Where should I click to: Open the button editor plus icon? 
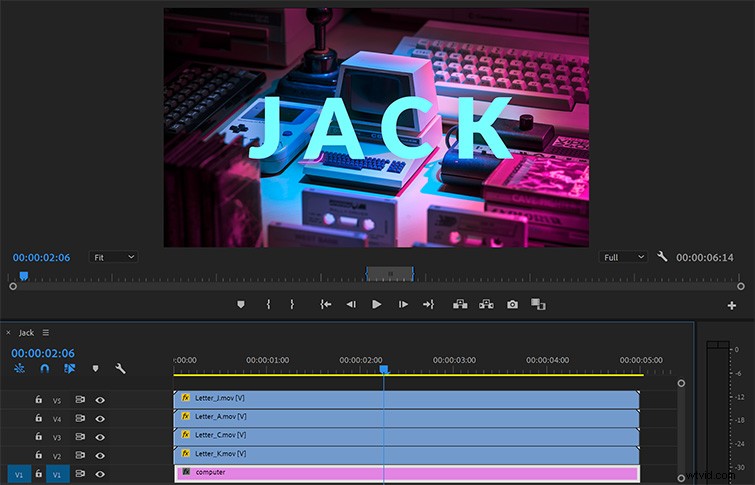pos(731,305)
